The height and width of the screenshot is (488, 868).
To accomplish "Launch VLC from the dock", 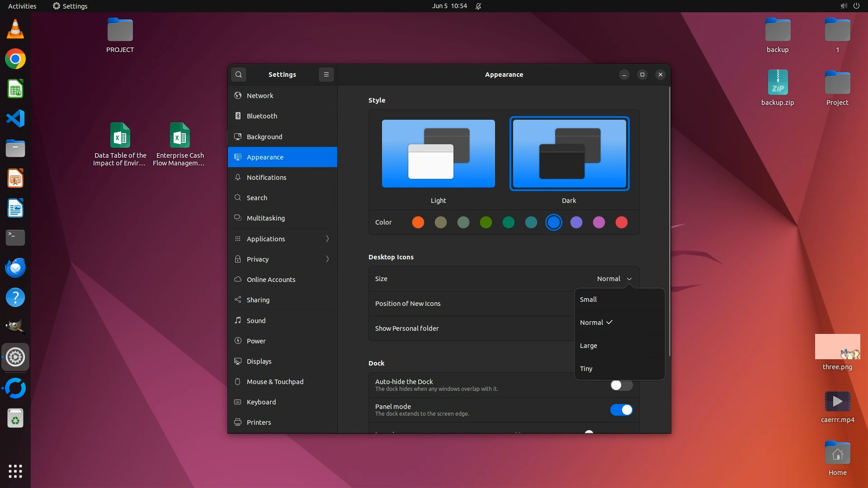I will [x=15, y=29].
